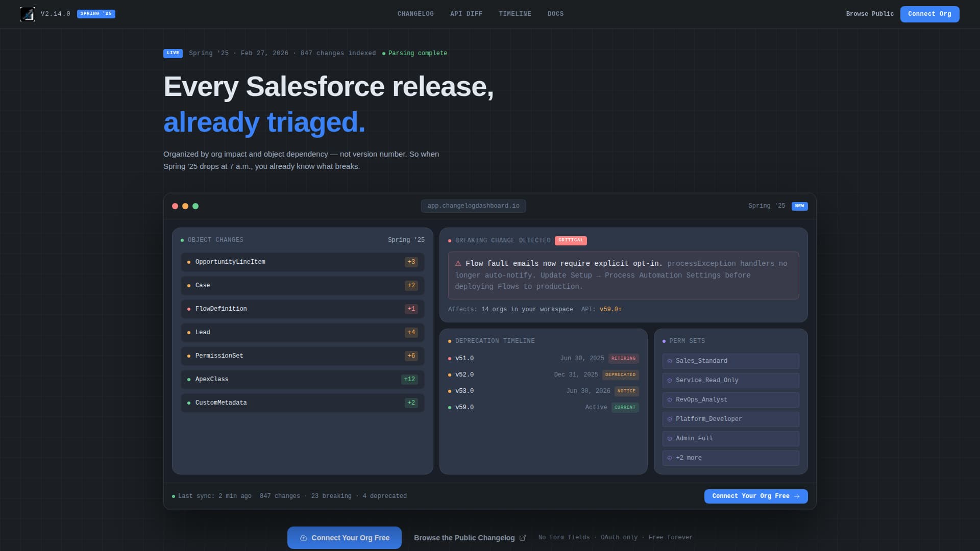Expand the +2 more perm sets item

[731, 458]
